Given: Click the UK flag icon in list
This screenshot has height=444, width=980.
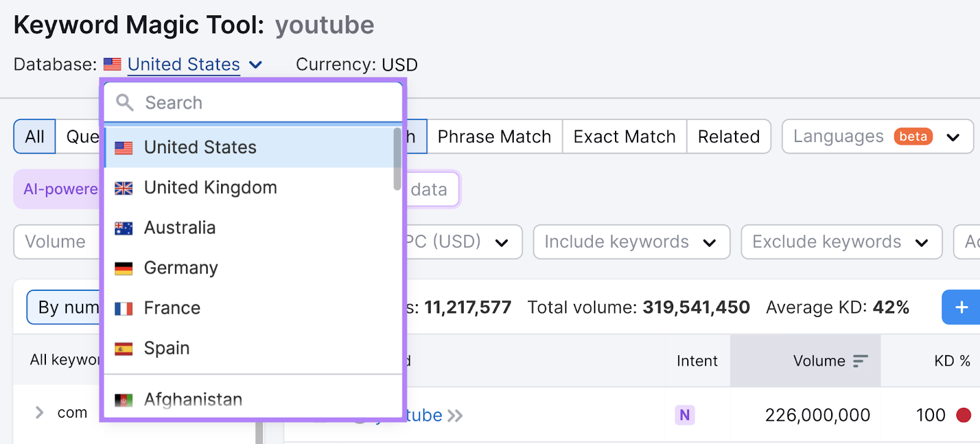Looking at the screenshot, I should [x=124, y=188].
